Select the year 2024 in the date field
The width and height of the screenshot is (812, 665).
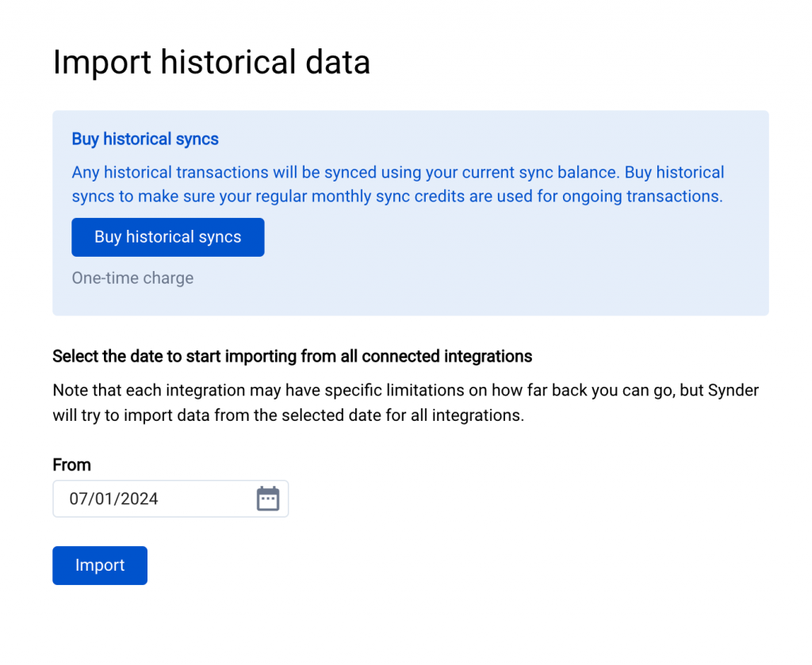pyautogui.click(x=138, y=499)
